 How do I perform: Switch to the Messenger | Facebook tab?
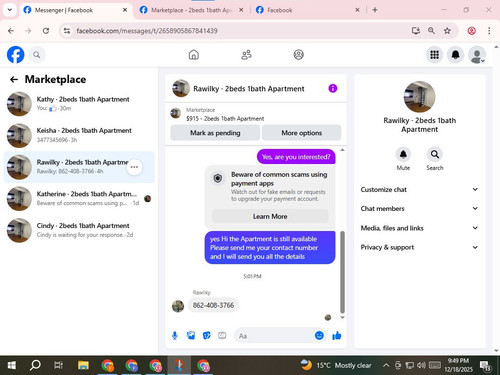pos(75,10)
